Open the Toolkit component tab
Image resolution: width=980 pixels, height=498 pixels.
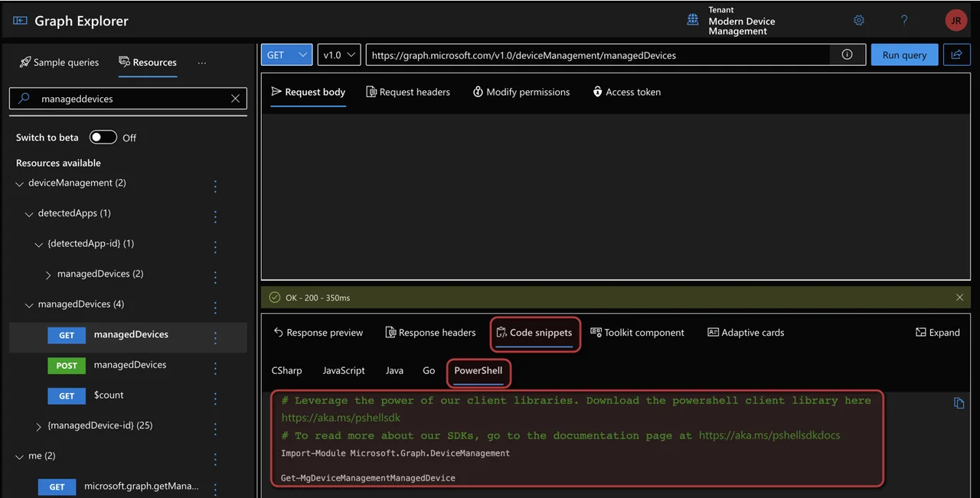tap(637, 333)
